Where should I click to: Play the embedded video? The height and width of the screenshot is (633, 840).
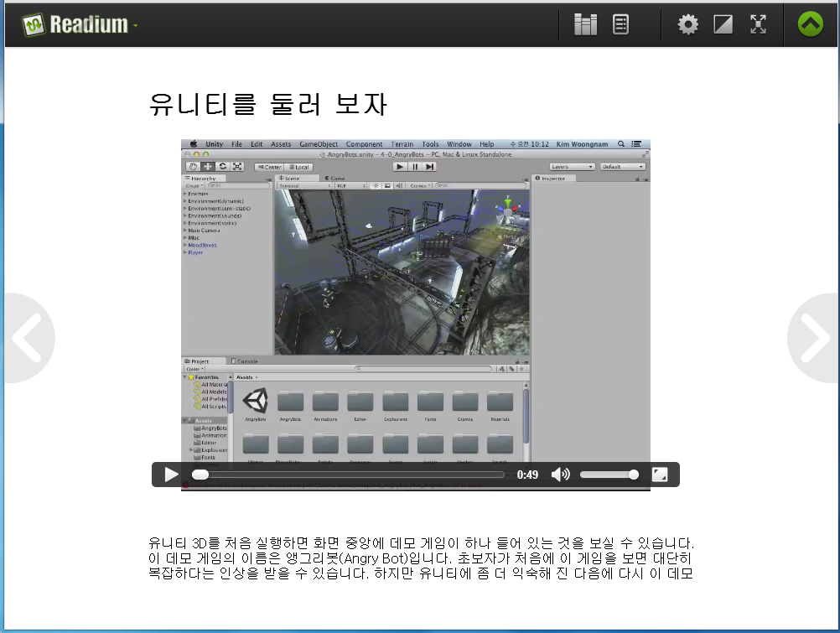[x=171, y=475]
